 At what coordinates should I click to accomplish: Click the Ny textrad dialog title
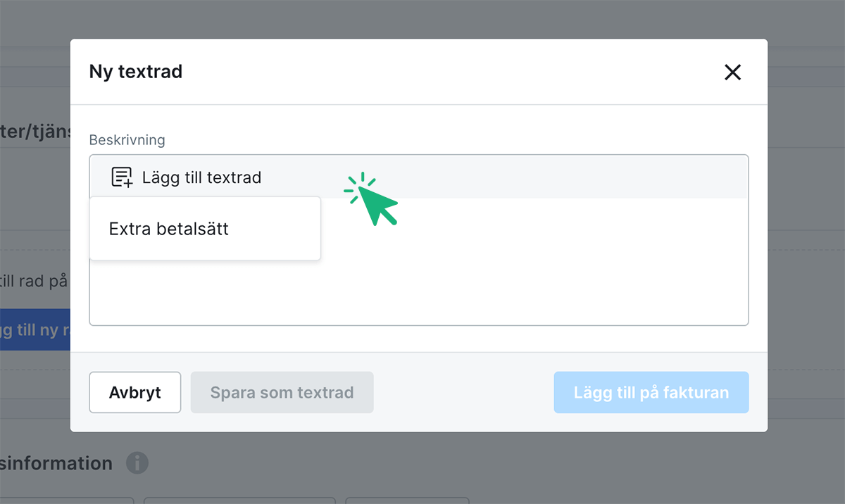[135, 71]
